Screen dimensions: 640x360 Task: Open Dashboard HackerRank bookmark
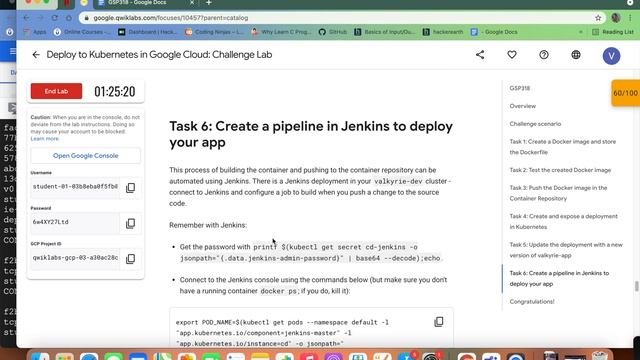point(148,32)
